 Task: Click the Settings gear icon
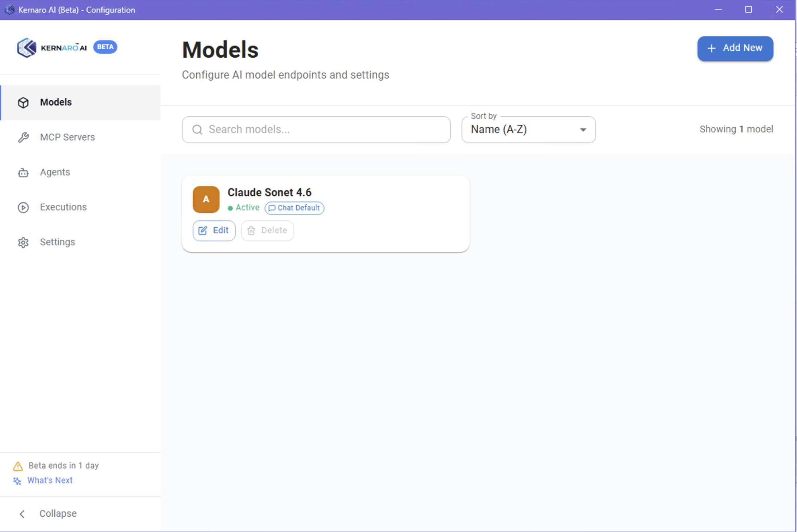23,242
